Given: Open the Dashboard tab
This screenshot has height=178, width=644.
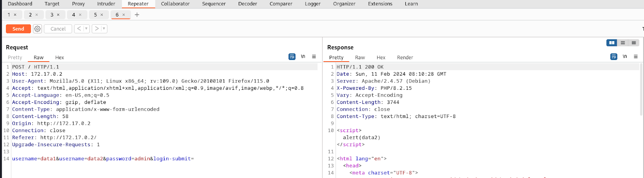Looking at the screenshot, I should pos(20,4).
